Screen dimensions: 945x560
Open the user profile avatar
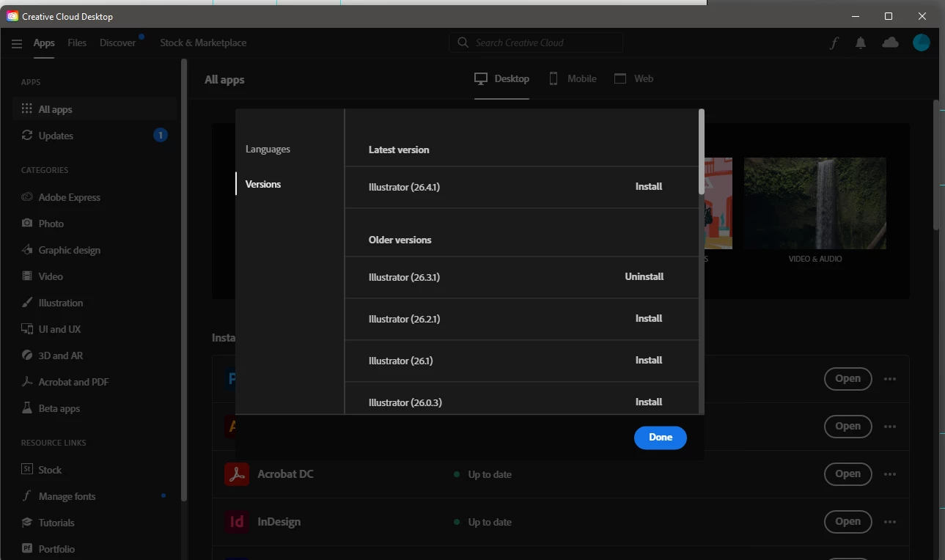pyautogui.click(x=922, y=43)
